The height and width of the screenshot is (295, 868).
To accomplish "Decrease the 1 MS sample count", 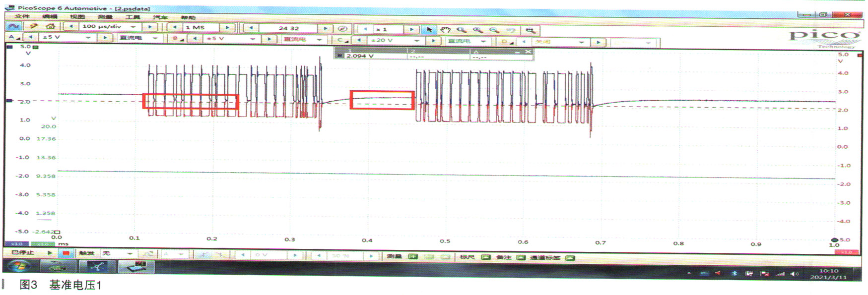I will pos(175,27).
